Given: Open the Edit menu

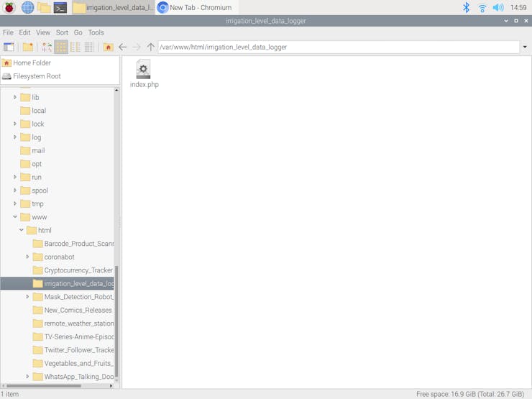Looking at the screenshot, I should click(x=24, y=32).
